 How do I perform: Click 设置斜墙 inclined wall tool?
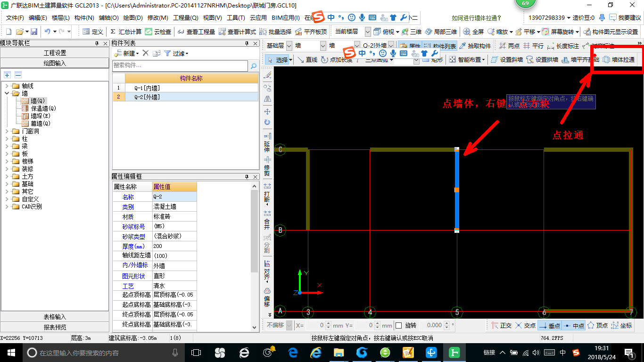507,60
